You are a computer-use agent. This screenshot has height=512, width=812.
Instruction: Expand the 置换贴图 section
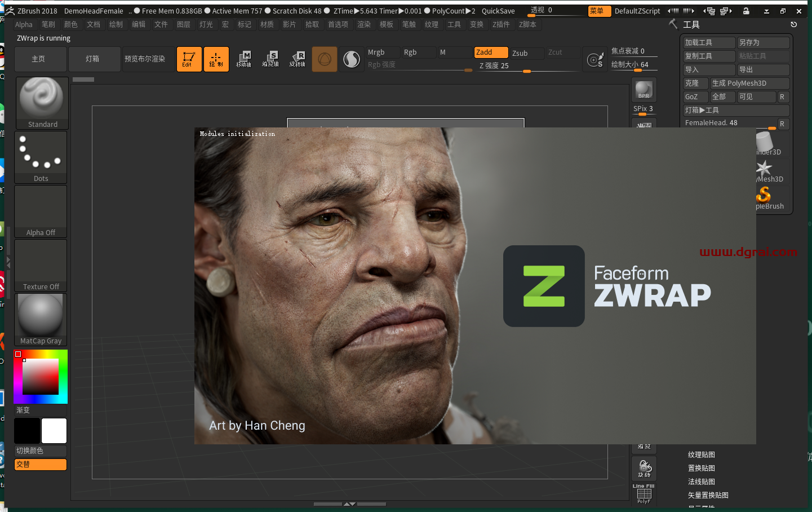[702, 468]
